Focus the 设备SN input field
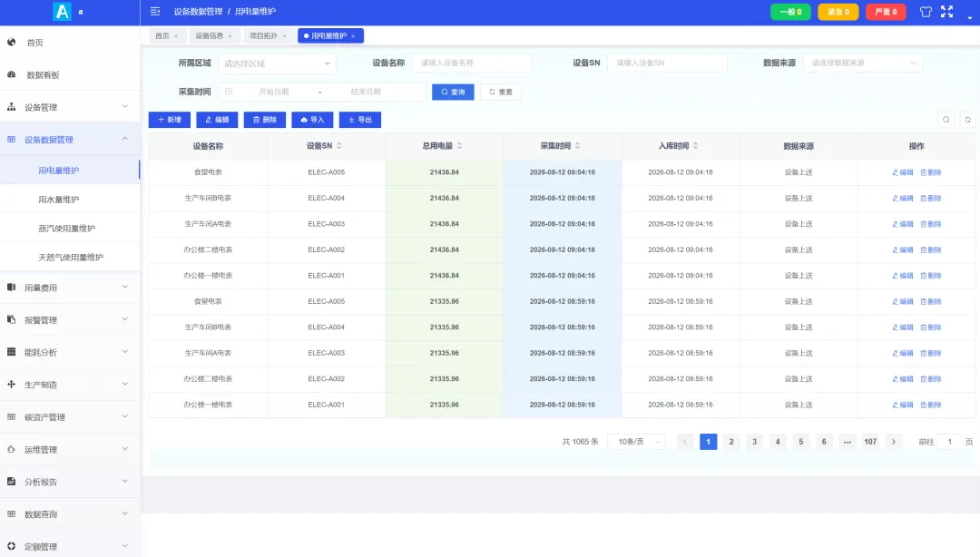 click(x=667, y=64)
